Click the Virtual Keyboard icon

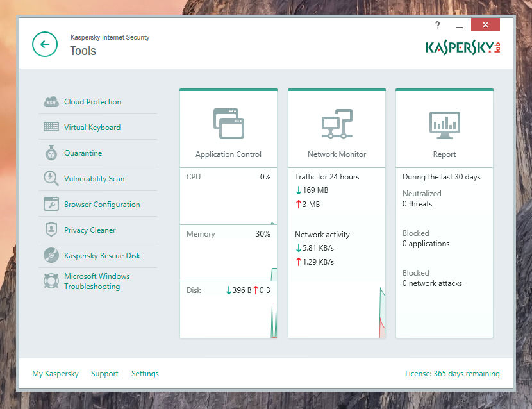pyautogui.click(x=51, y=127)
